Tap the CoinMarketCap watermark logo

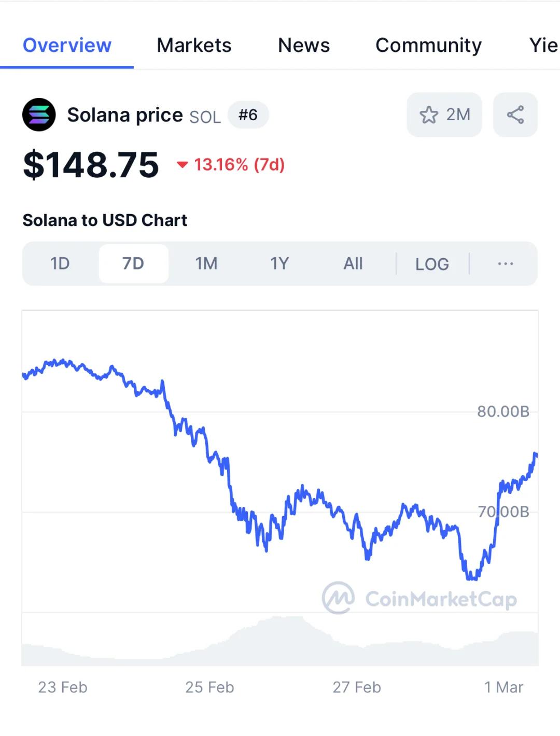click(339, 598)
